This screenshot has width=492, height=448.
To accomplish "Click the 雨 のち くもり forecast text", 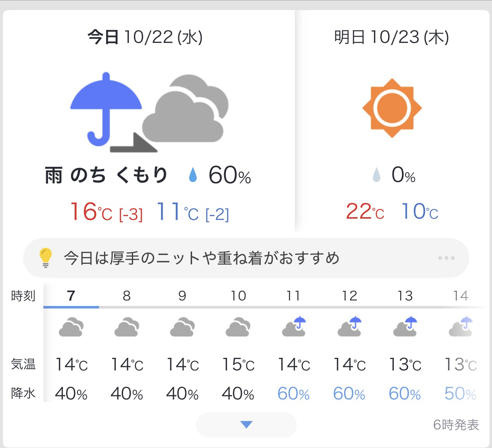I will click(106, 175).
